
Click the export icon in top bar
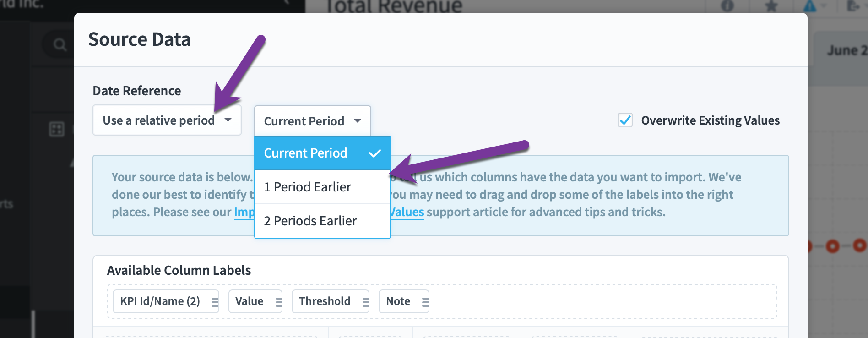(x=853, y=6)
